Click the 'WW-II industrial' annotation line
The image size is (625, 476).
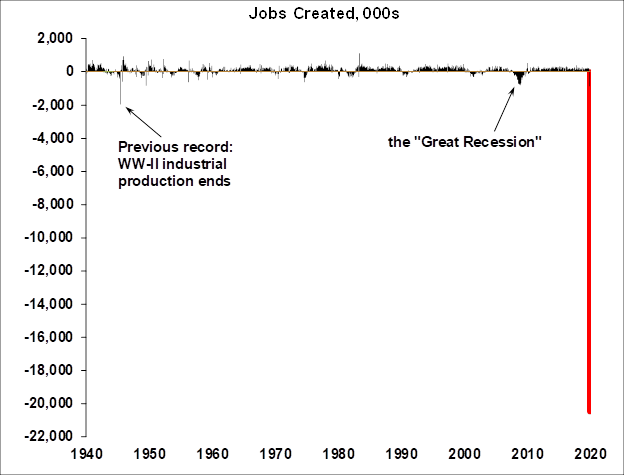point(173,164)
